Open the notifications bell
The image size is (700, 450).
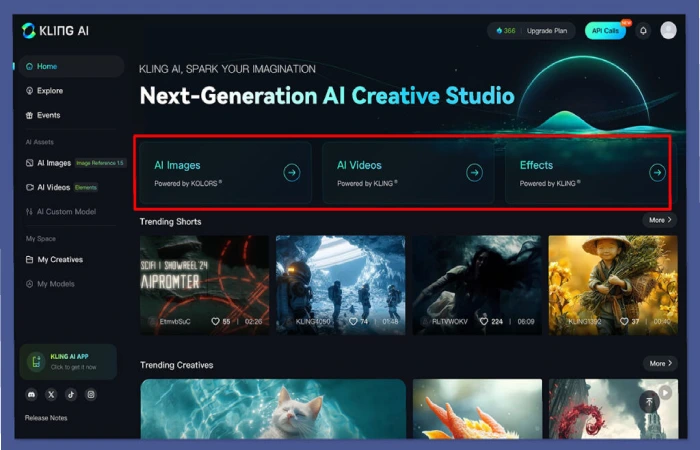coord(643,30)
